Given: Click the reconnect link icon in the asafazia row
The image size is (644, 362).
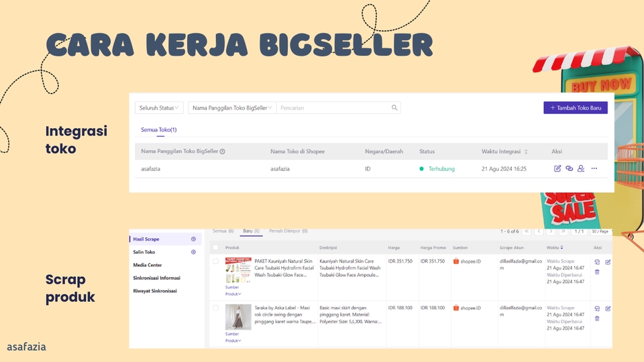Looking at the screenshot, I should [570, 168].
